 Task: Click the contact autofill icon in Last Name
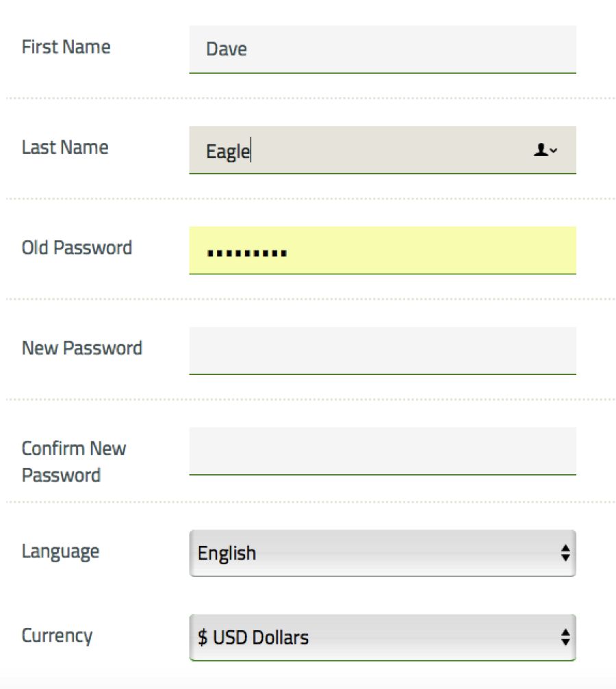[x=546, y=151]
